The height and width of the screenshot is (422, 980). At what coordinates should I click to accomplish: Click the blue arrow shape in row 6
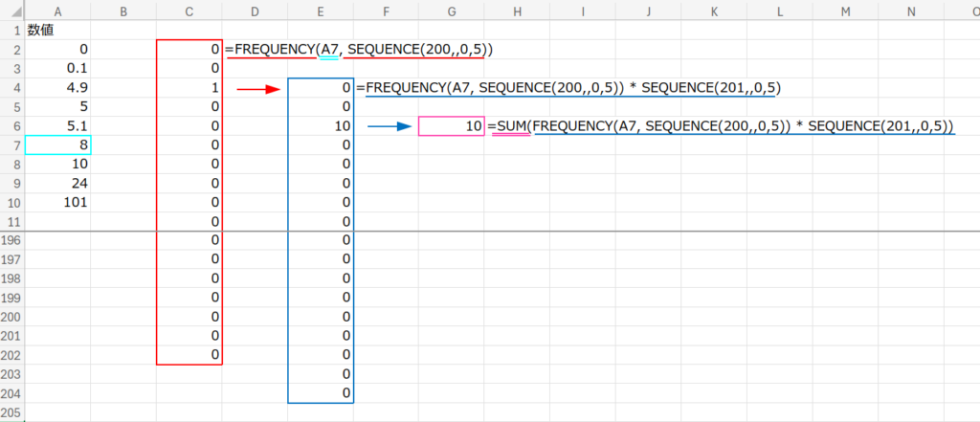coord(389,126)
